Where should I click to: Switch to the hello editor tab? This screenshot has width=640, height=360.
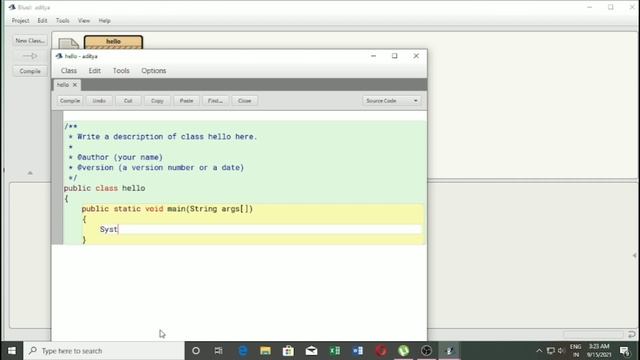pyautogui.click(x=62, y=85)
